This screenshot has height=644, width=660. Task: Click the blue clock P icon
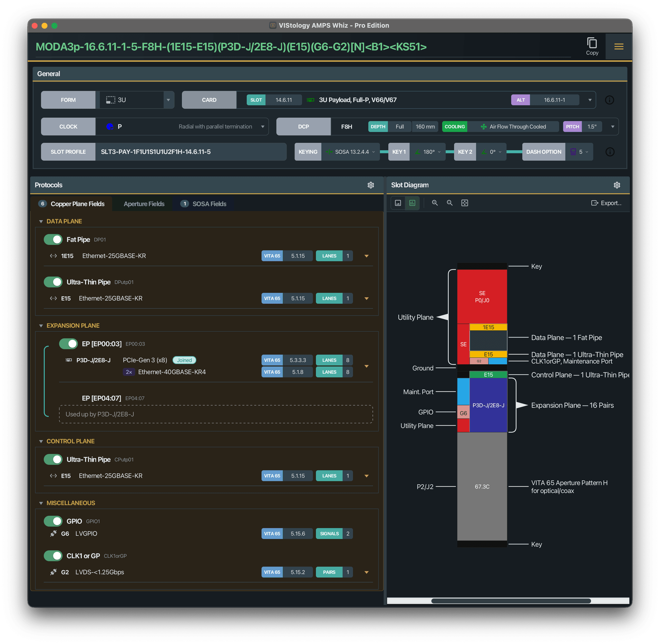(110, 127)
